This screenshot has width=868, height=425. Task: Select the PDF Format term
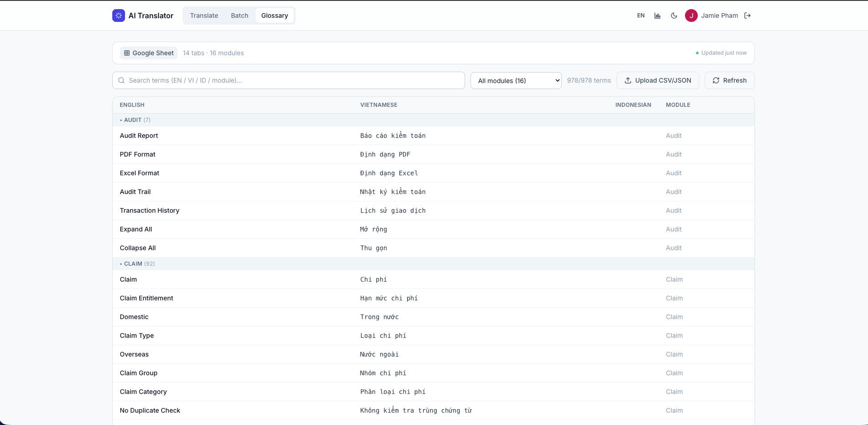(138, 154)
